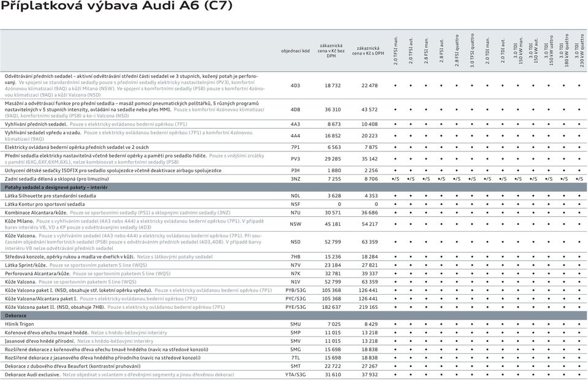
Task: Click the price value "8 706"
Action: point(371,179)
